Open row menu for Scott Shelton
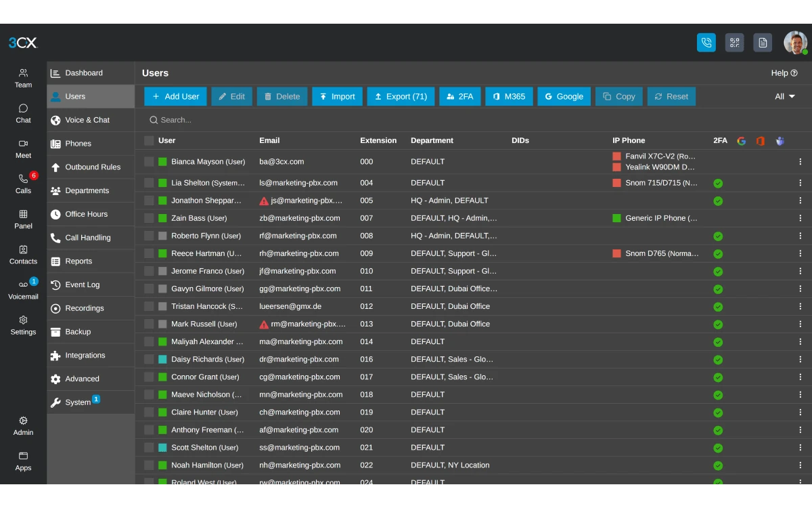 click(x=800, y=447)
